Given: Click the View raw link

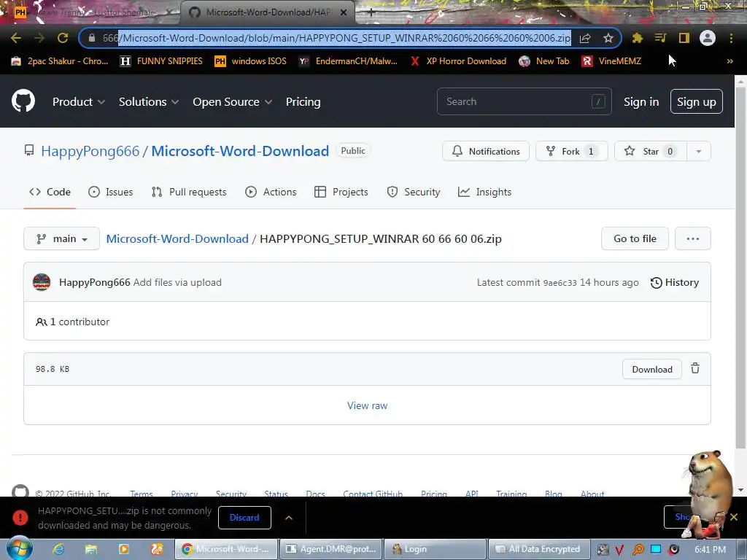Looking at the screenshot, I should [368, 405].
